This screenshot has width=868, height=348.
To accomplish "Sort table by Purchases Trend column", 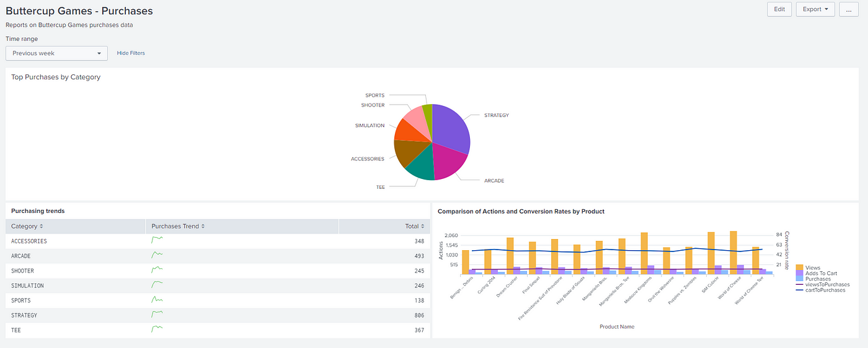I will 178,227.
